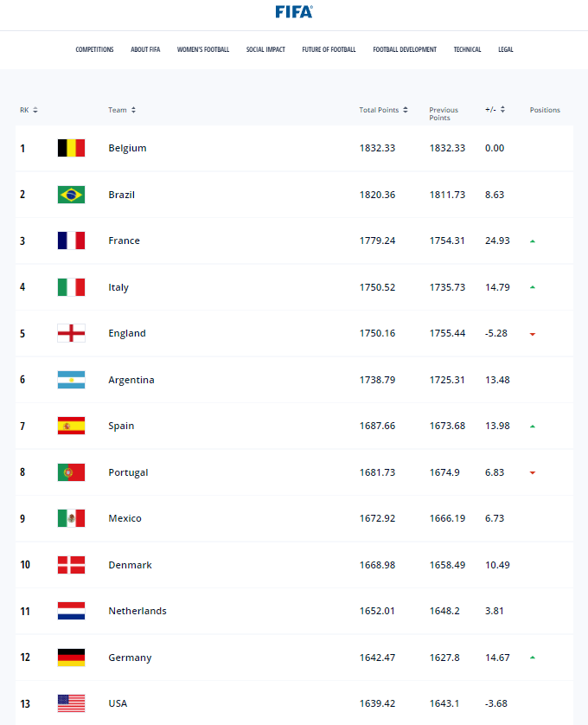Click the Belgium flag icon

71,148
